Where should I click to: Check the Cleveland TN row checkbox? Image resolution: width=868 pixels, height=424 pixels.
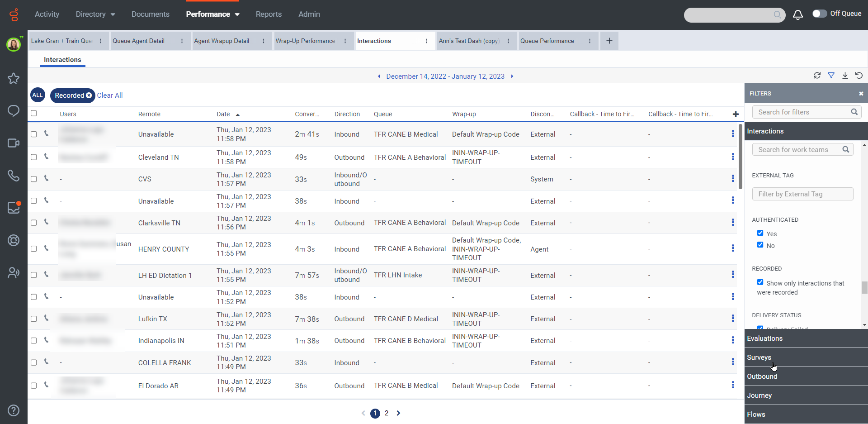[34, 157]
